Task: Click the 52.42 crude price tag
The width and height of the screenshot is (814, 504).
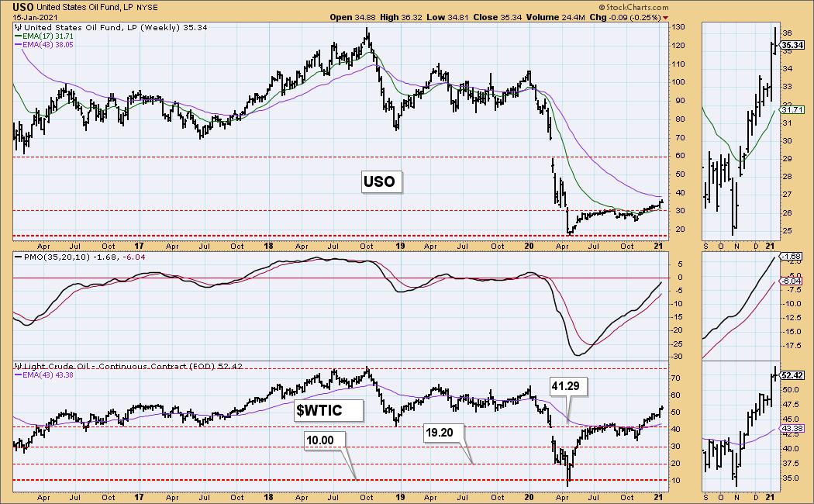Action: [793, 375]
